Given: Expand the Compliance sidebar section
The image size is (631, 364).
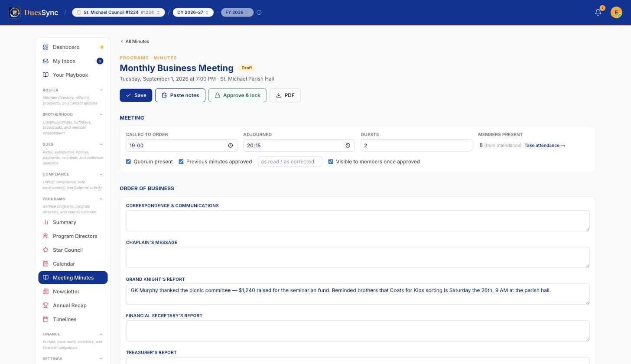Looking at the screenshot, I should coord(73,174).
